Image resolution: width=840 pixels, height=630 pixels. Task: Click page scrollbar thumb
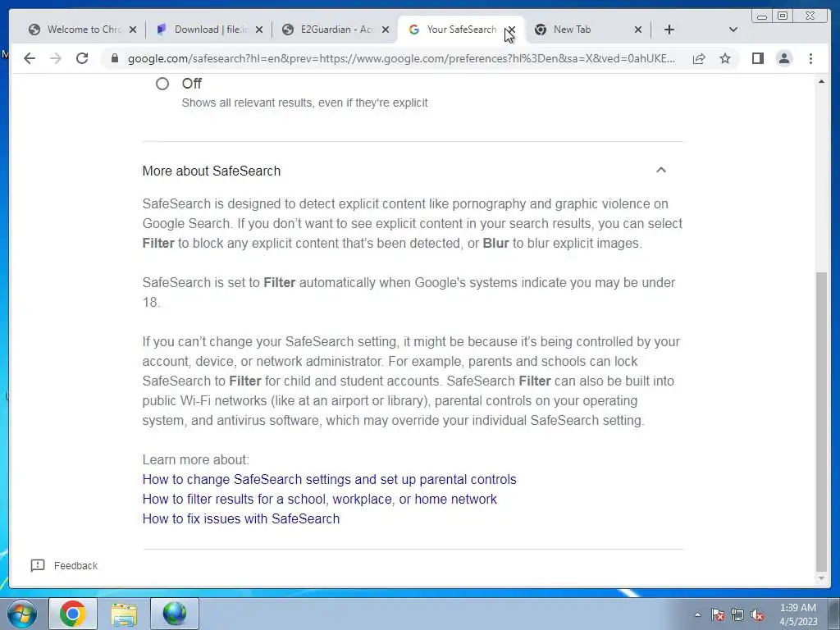coord(821,422)
